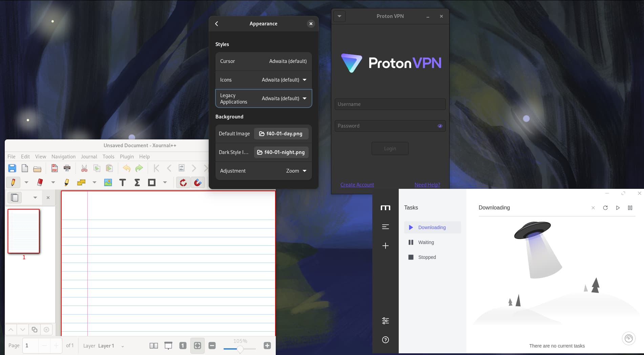This screenshot has height=355, width=644.
Task: Select the Waiting tasks tab
Action: [x=426, y=242]
